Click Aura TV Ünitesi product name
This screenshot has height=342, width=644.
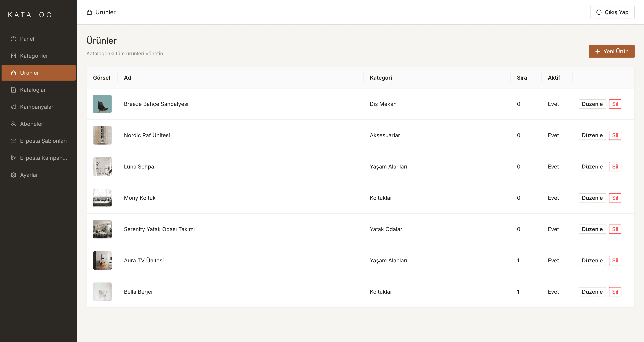coord(144,260)
